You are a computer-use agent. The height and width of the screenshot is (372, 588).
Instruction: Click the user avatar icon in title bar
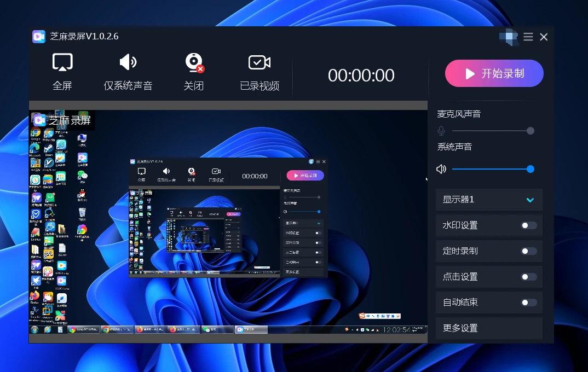509,37
